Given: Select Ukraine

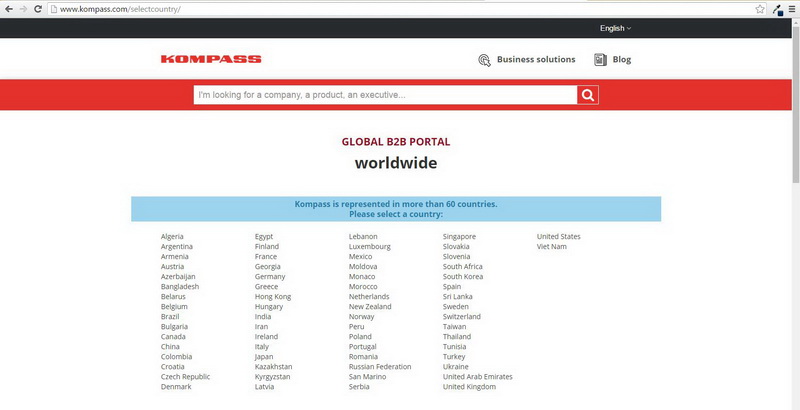Looking at the screenshot, I should point(456,367).
